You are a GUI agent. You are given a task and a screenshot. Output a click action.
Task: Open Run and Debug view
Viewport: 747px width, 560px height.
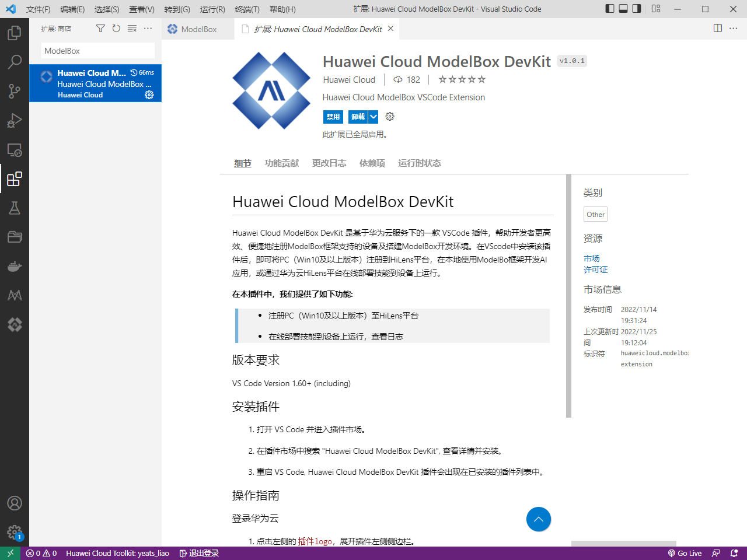[15, 120]
